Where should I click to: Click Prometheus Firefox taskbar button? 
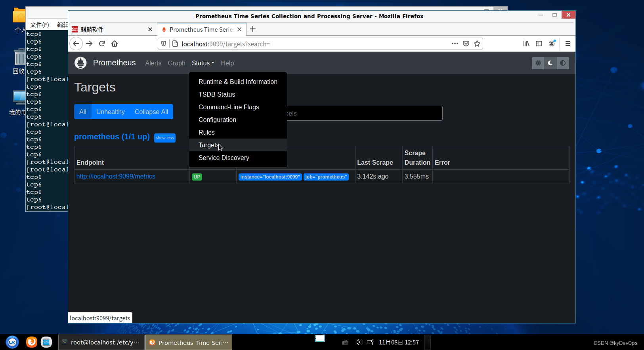[189, 342]
